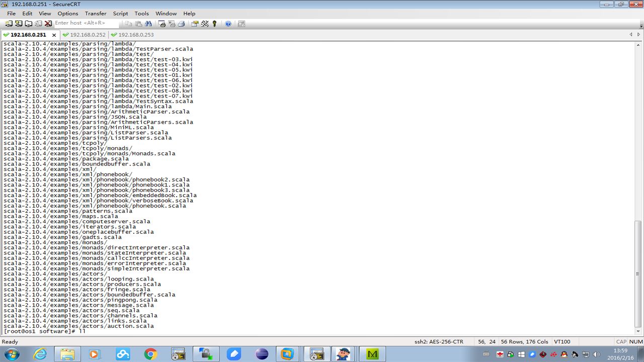This screenshot has width=644, height=362.
Task: Click the terminal vertical scrollbar thumb
Action: click(x=638, y=274)
